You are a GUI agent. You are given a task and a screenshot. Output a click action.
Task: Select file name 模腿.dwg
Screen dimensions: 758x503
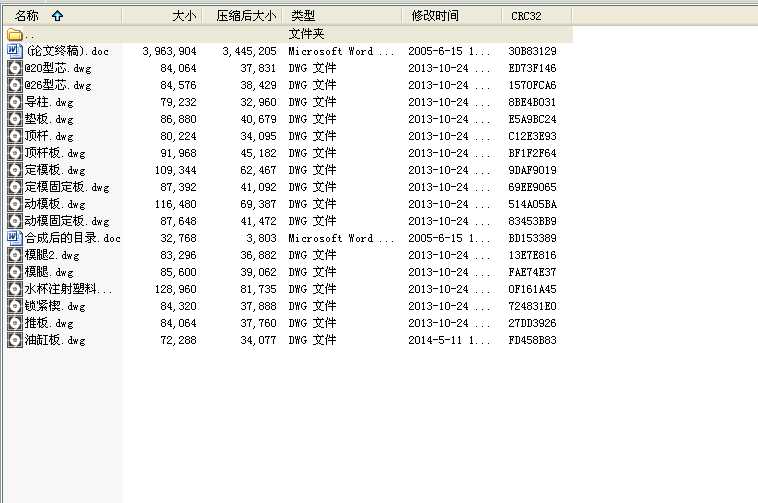[x=49, y=272]
